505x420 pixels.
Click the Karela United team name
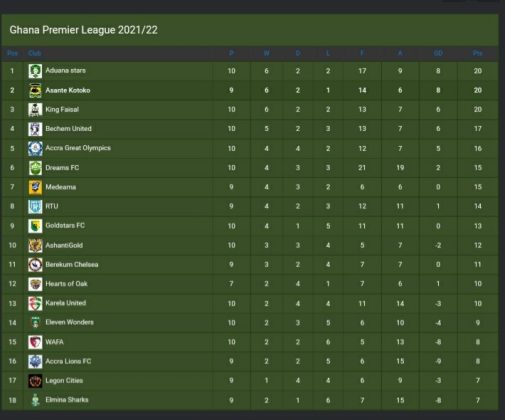(66, 303)
